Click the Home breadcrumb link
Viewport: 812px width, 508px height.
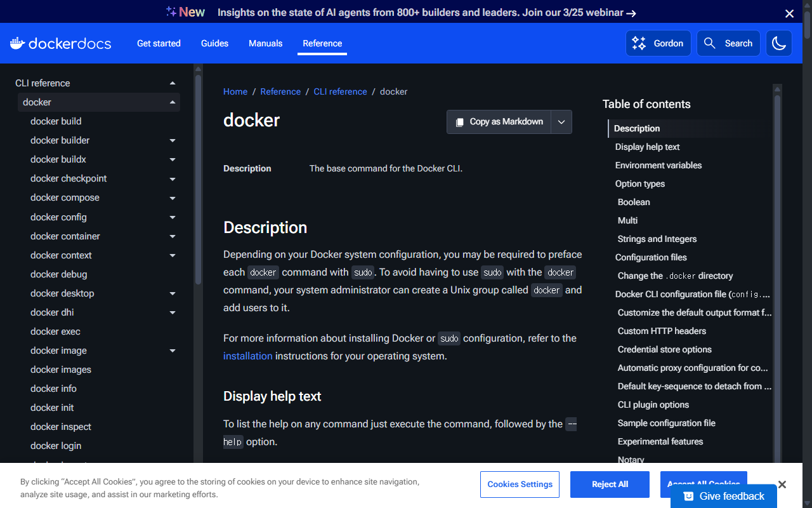pyautogui.click(x=235, y=91)
